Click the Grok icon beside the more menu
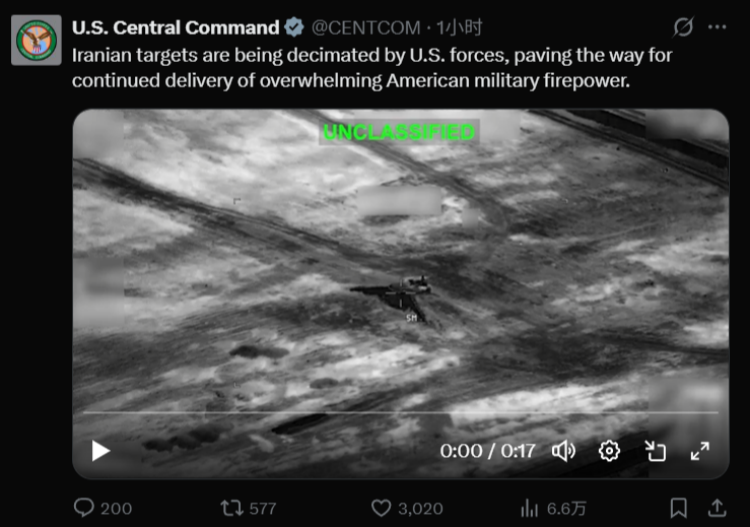Image resolution: width=750 pixels, height=527 pixels. coord(684,27)
